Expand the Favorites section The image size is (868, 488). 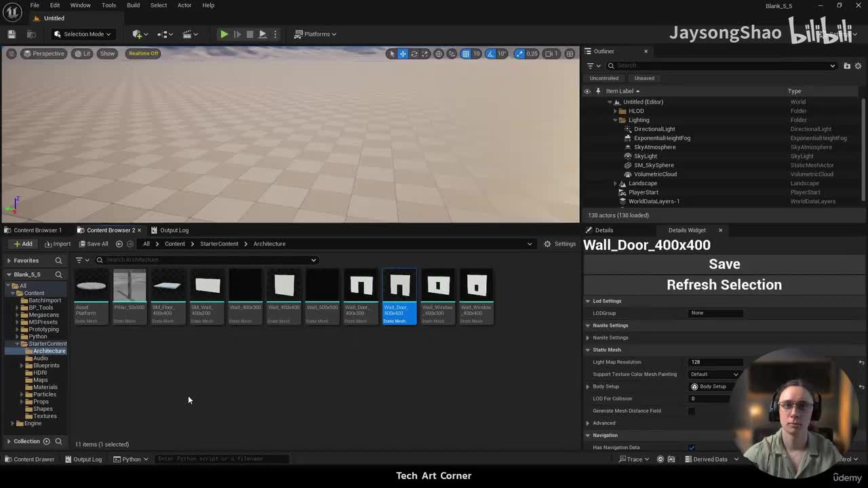pos(9,260)
